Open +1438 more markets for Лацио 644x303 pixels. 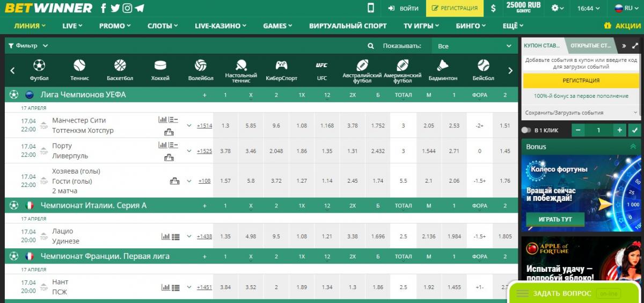204,236
